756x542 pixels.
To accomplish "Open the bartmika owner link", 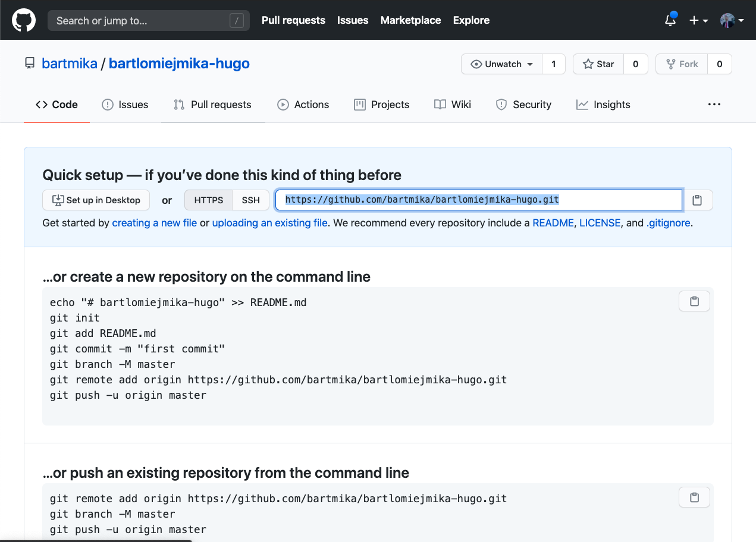I will point(70,64).
